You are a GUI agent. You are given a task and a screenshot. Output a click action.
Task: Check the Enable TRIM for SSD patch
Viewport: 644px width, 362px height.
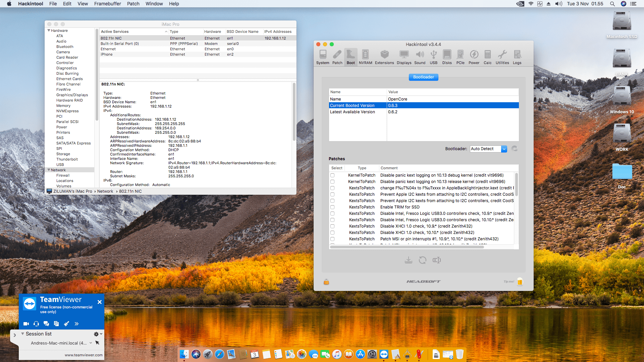[332, 207]
